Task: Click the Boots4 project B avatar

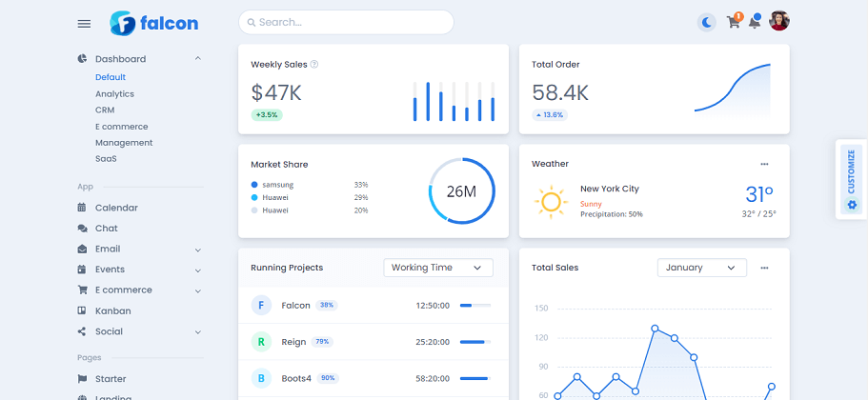Action: coord(261,378)
